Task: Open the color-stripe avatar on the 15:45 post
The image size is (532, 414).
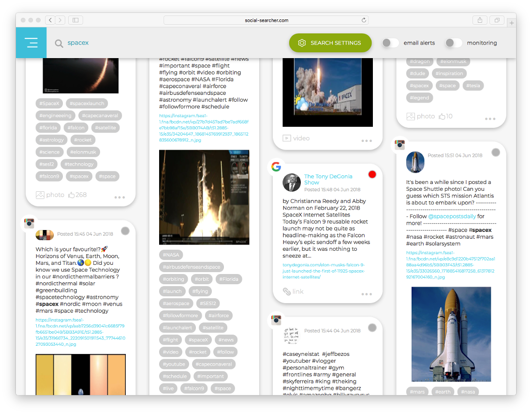Action: (x=45, y=235)
